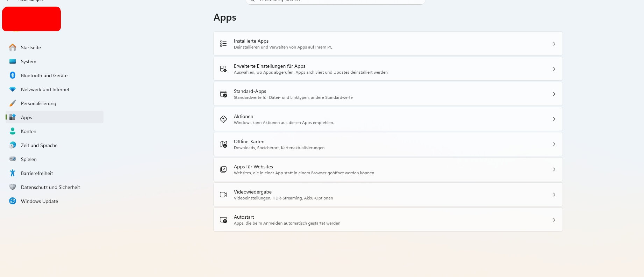Click the Windows Update sync icon

(x=13, y=201)
